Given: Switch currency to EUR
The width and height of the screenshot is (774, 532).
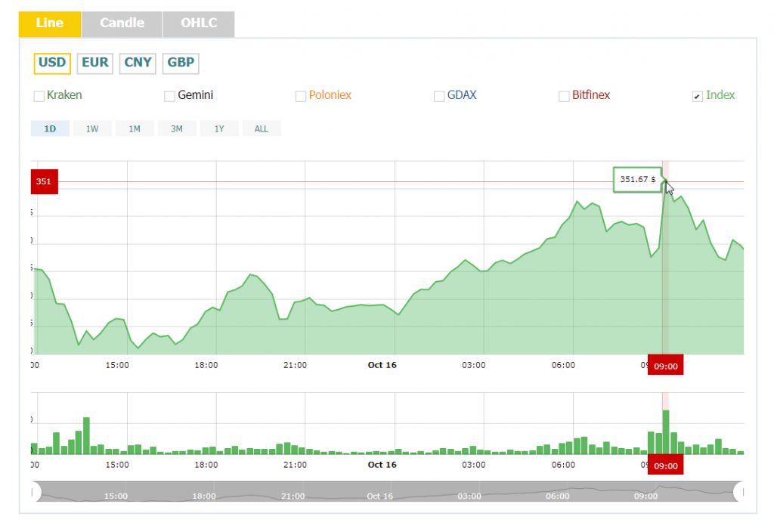Looking at the screenshot, I should tap(95, 63).
